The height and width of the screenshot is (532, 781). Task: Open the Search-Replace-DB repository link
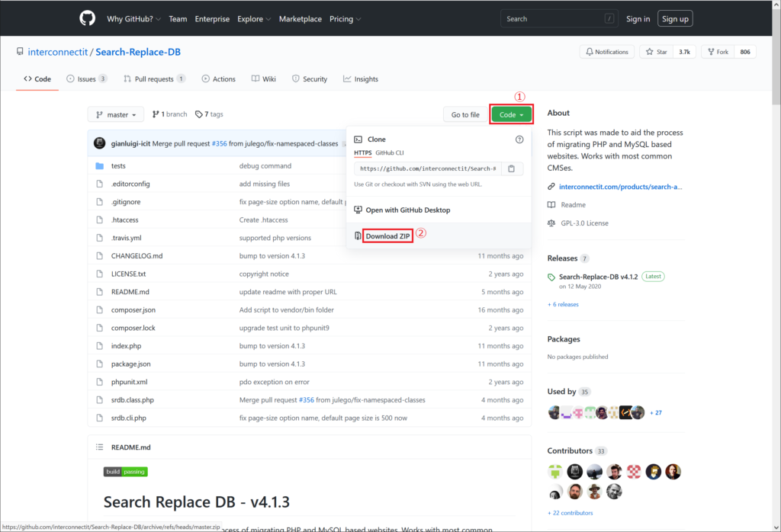click(x=138, y=52)
